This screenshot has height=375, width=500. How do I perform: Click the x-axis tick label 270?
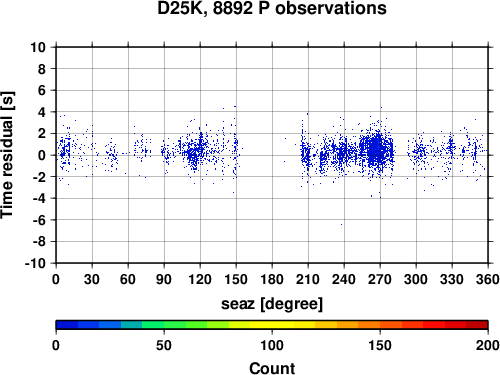pyautogui.click(x=380, y=279)
